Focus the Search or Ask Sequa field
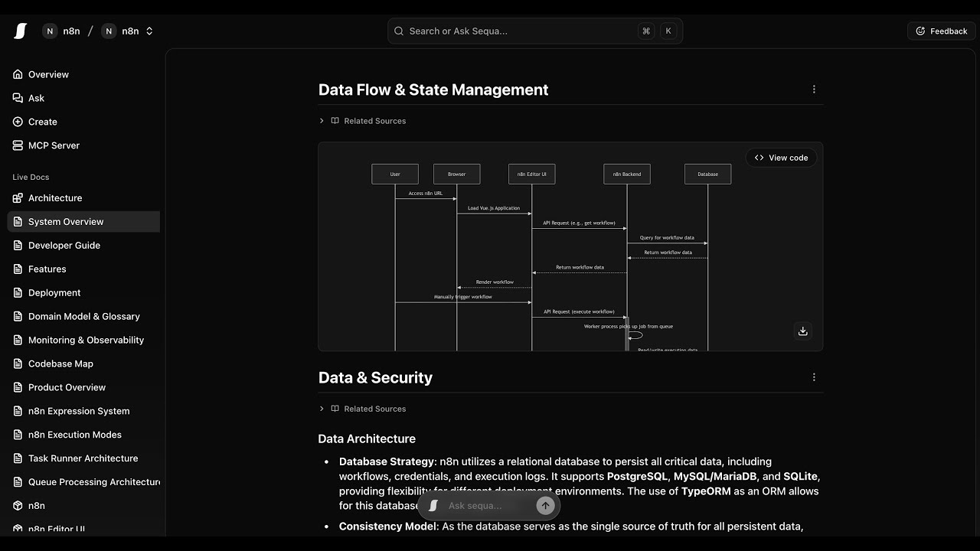 click(534, 31)
